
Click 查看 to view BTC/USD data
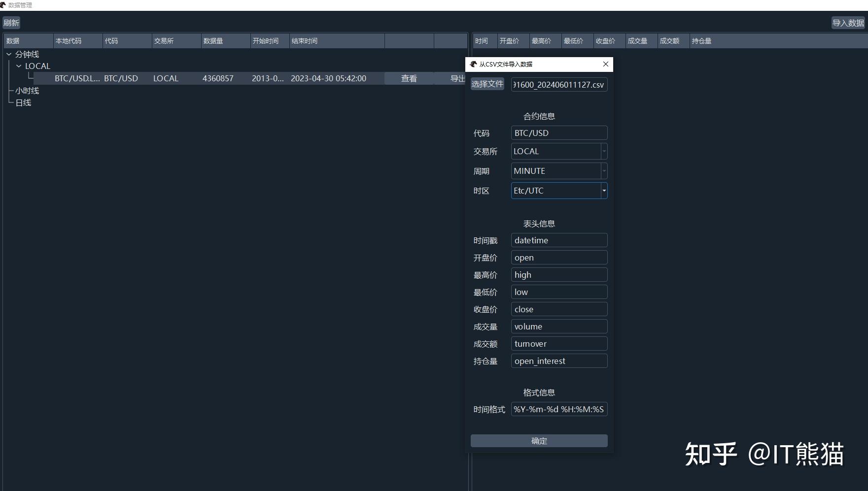[408, 78]
